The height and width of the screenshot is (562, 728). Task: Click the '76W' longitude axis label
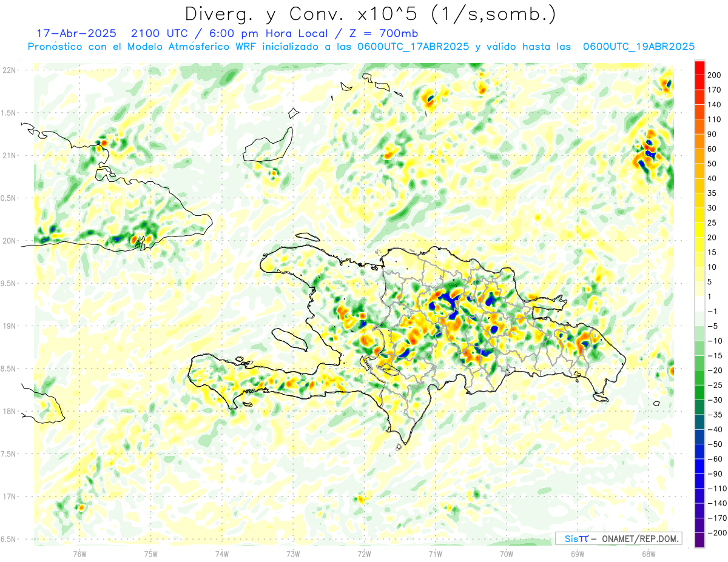(x=79, y=554)
